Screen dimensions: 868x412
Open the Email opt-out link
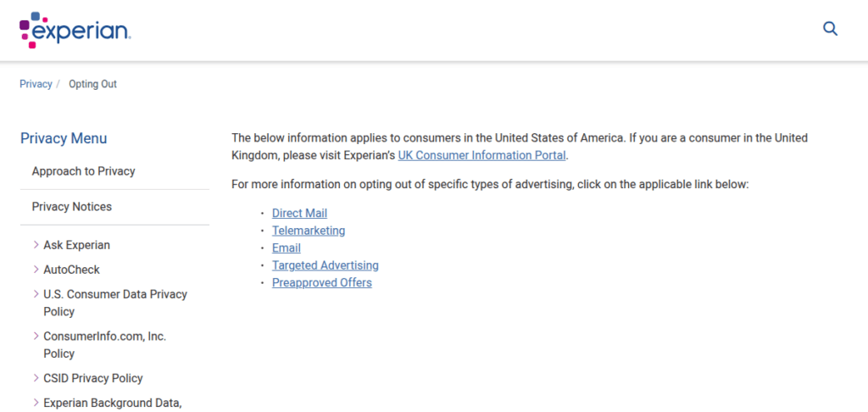tap(287, 248)
